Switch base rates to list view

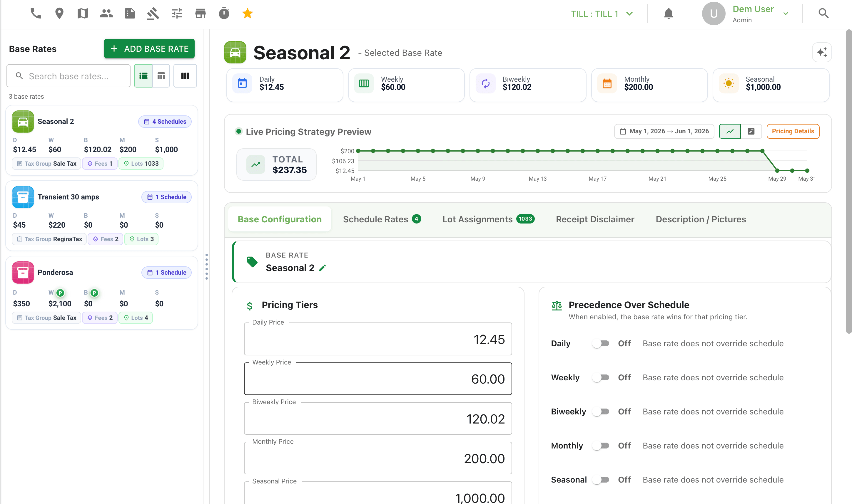coord(143,76)
